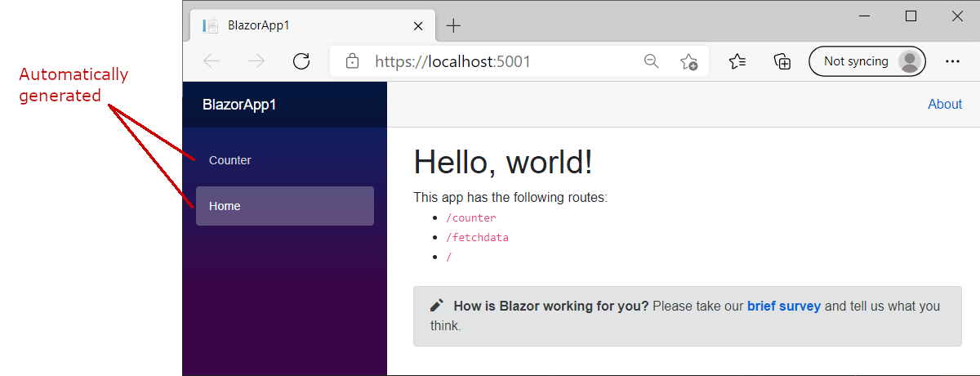Open the Home navigation item

[x=285, y=206]
